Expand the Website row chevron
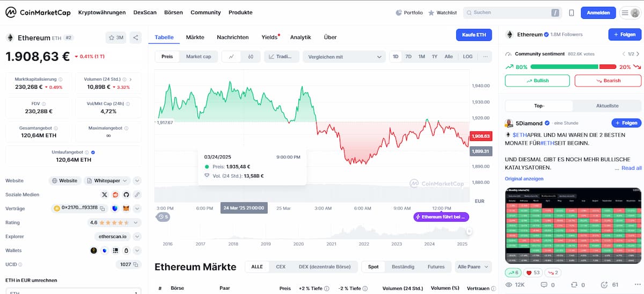 (137, 181)
